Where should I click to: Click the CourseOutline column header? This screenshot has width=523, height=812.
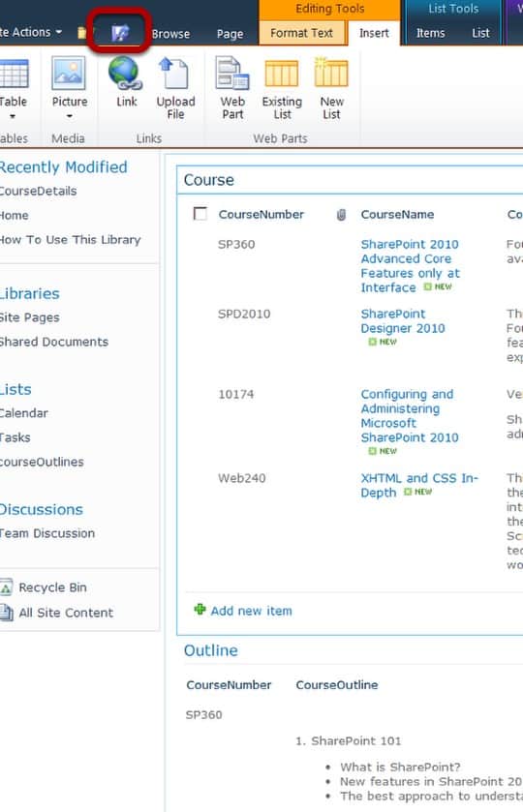point(337,685)
